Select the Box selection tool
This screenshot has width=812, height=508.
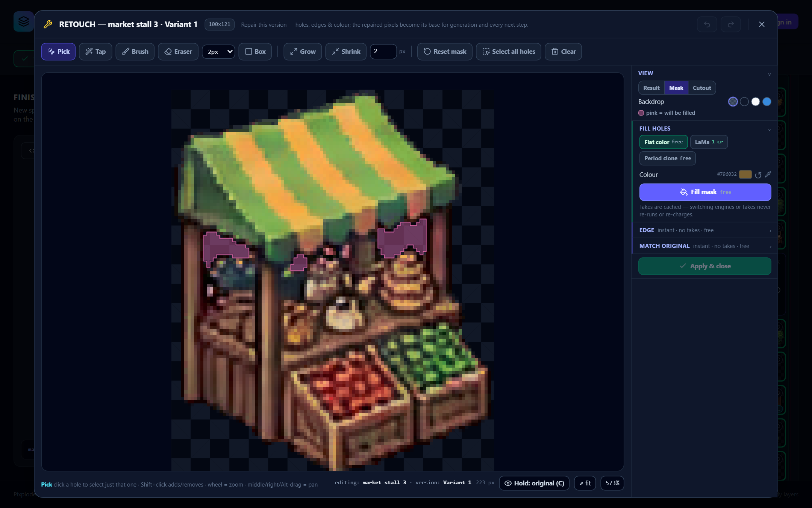[x=255, y=52]
